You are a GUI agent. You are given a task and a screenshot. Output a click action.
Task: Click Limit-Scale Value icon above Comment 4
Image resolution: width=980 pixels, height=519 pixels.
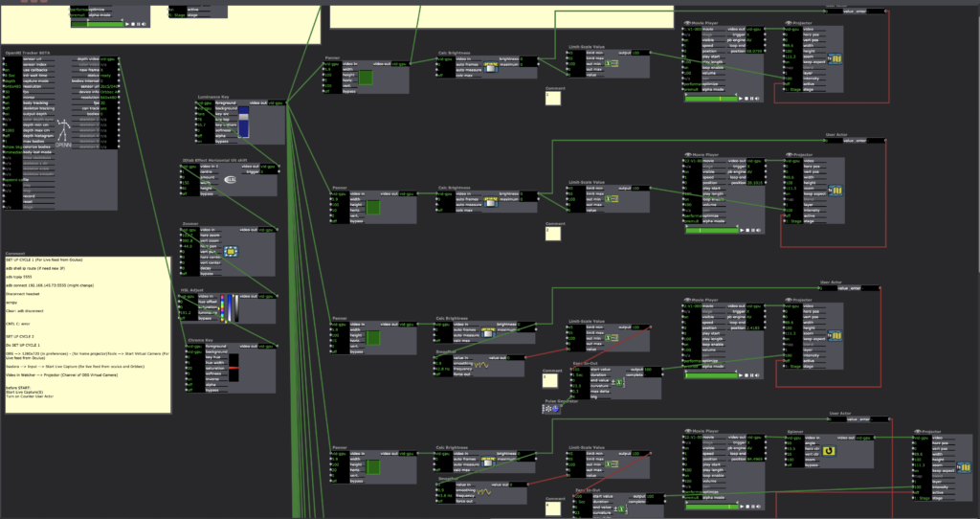(612, 464)
